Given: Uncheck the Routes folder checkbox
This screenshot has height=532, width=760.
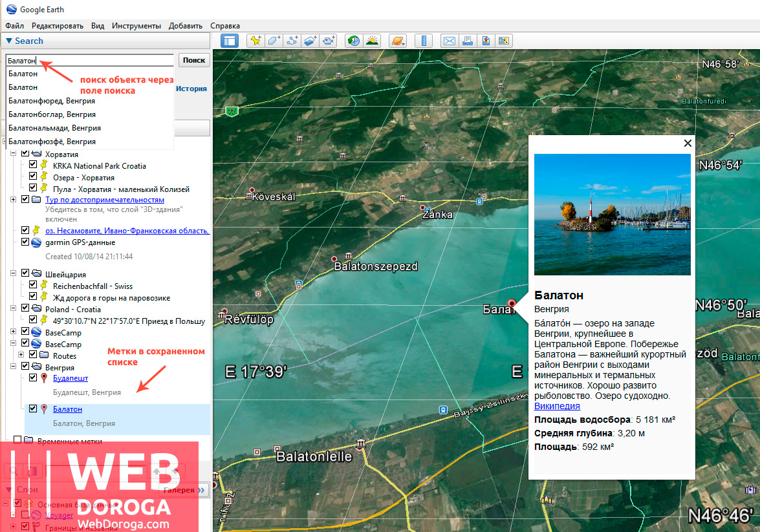Looking at the screenshot, I should pyautogui.click(x=33, y=354).
